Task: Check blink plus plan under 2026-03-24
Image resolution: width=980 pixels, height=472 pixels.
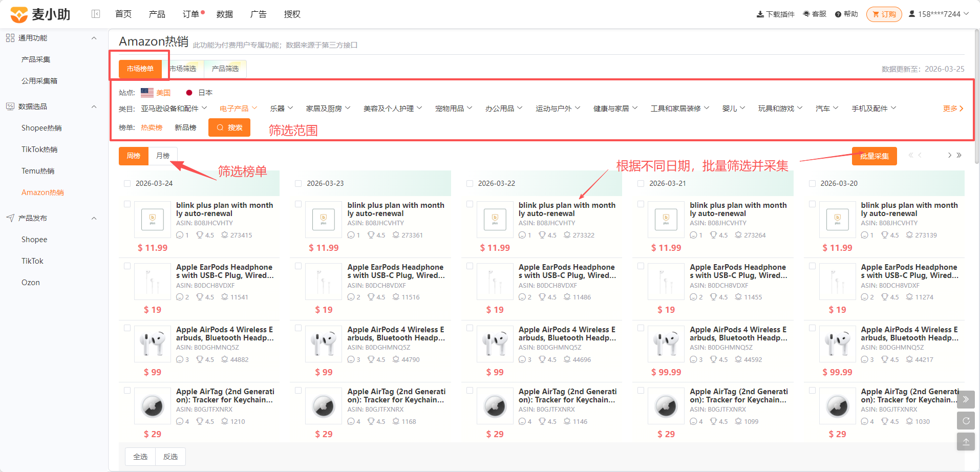Action: tap(127, 204)
